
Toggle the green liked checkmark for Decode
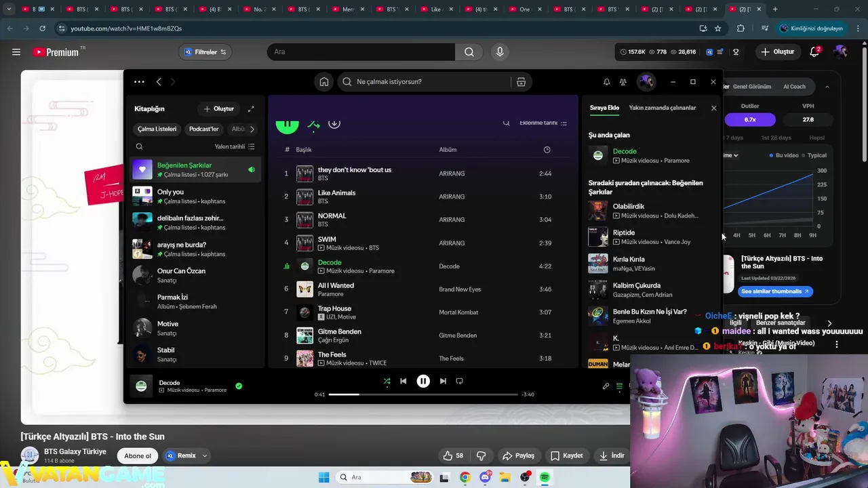coord(239,386)
